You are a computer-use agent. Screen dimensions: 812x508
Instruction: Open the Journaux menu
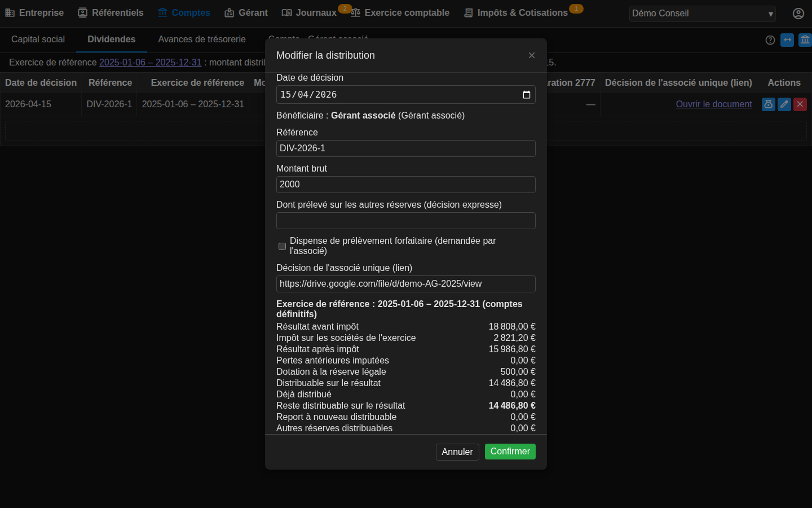[x=309, y=12]
